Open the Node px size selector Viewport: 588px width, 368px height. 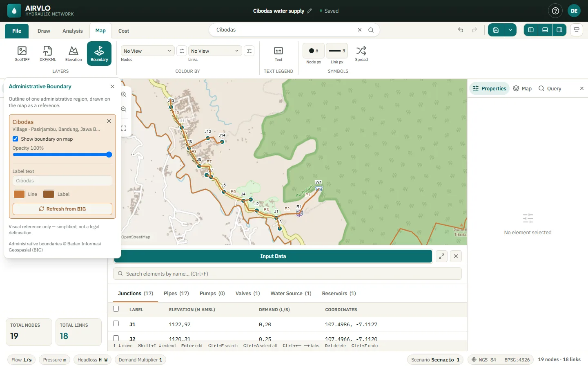coord(314,51)
